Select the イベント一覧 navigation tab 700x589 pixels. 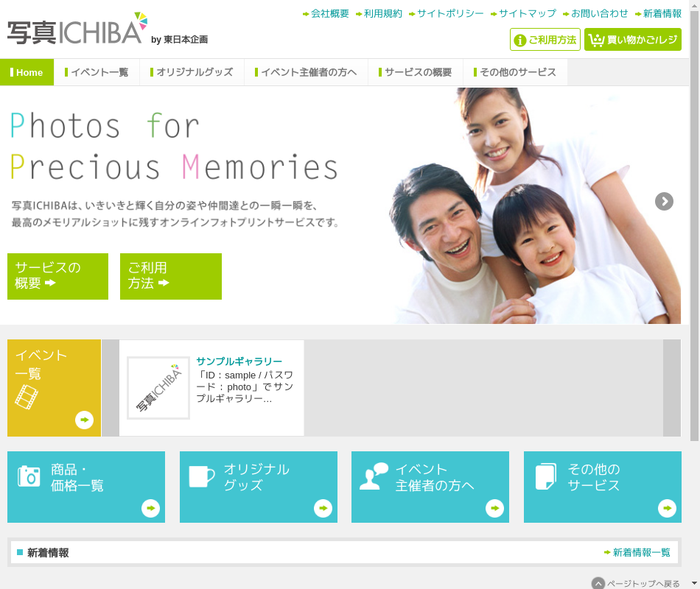coord(97,72)
